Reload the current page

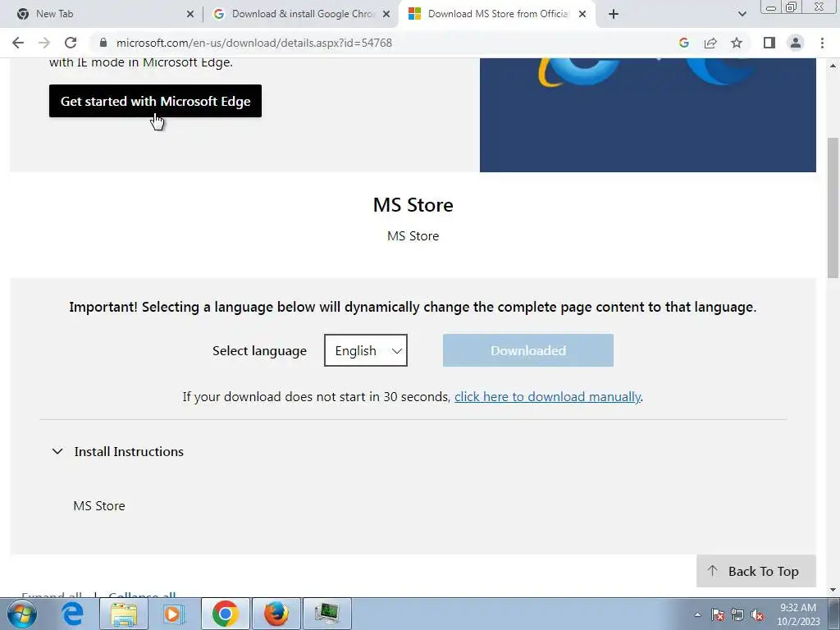coord(71,43)
